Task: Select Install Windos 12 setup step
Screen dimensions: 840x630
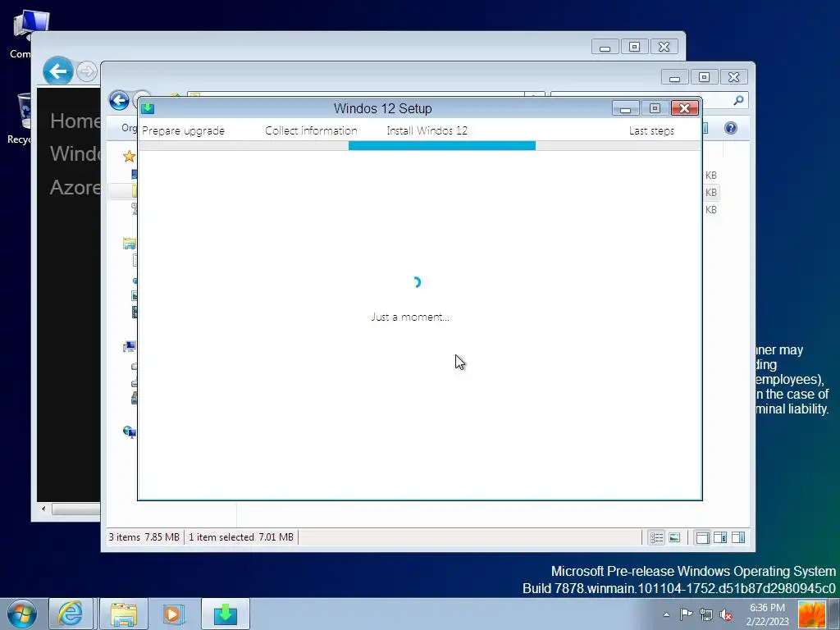Action: (427, 130)
